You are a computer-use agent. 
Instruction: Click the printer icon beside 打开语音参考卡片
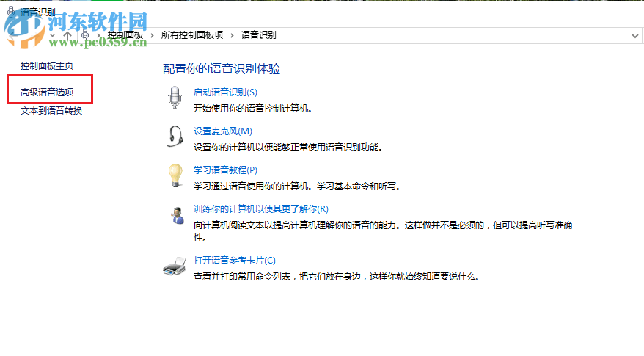coord(175,266)
